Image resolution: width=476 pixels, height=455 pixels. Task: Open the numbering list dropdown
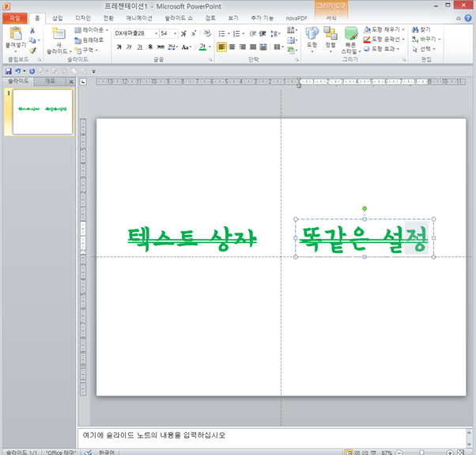click(243, 33)
